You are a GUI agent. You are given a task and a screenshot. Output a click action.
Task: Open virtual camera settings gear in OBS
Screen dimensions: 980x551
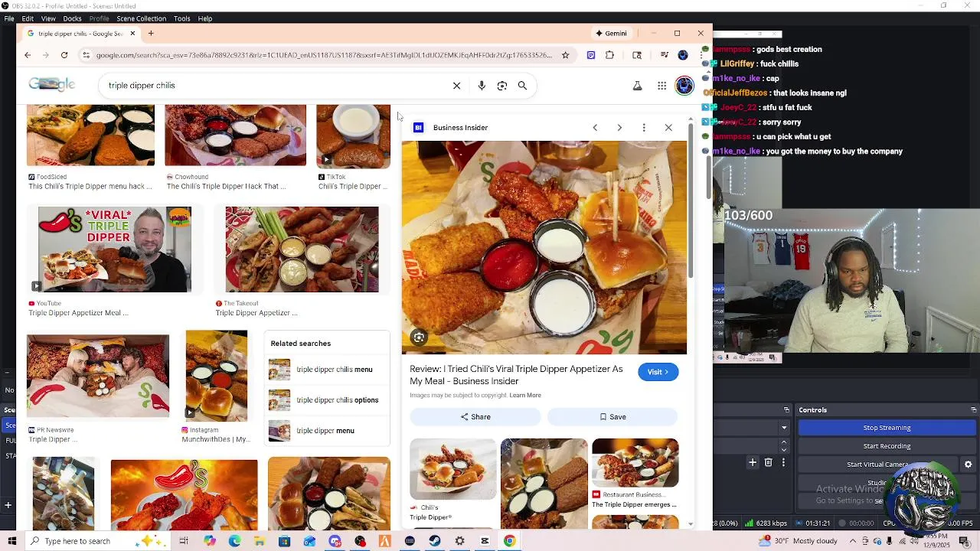point(969,465)
